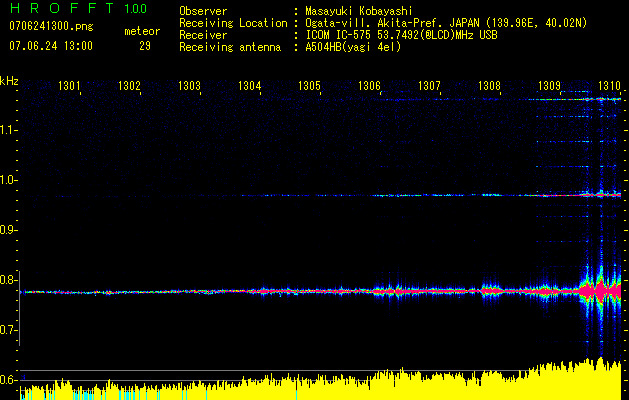Select the A504HB(yagi 4el) antenna text
Screen dimensions: 629x400
353,47
